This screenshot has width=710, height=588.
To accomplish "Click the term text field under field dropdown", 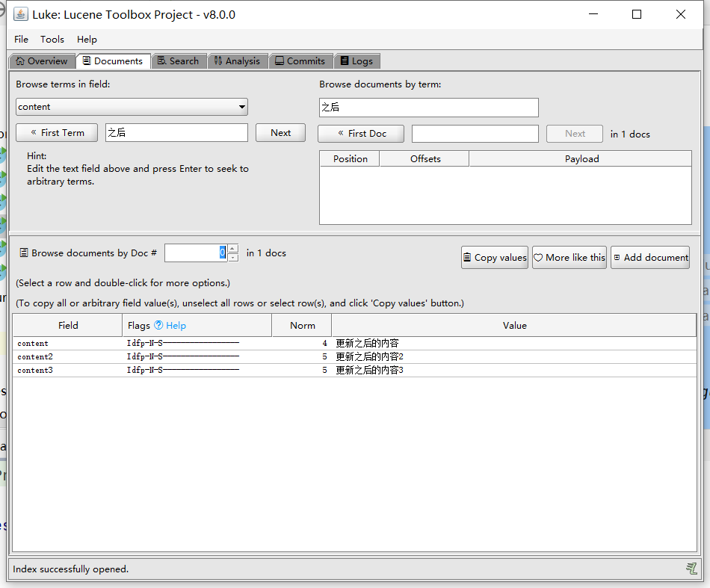I will (176, 133).
